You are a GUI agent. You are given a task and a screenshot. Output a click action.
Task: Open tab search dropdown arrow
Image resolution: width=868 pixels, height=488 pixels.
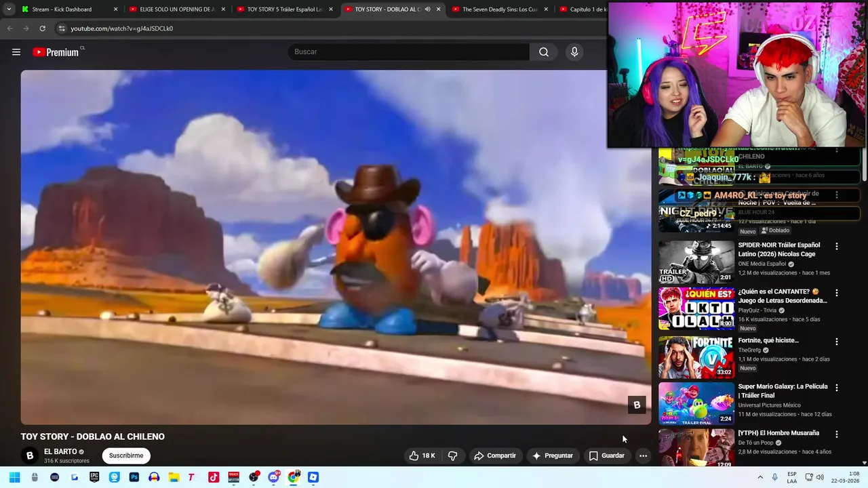click(x=9, y=9)
